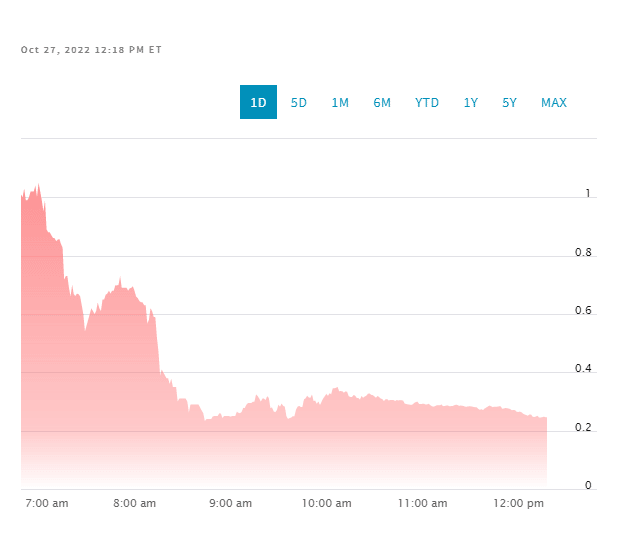Switch to the 5D chart range
This screenshot has width=628, height=548.
[299, 103]
